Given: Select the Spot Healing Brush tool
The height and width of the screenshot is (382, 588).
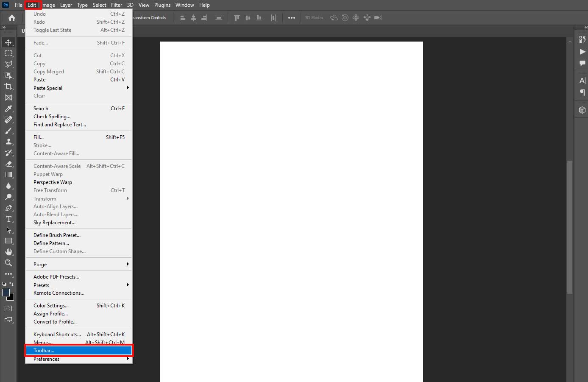Looking at the screenshot, I should (x=8, y=120).
